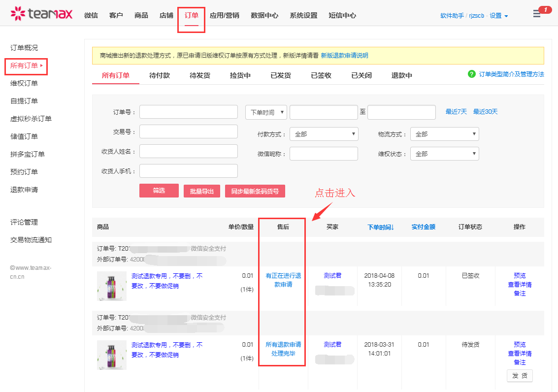Click the 批量导出 button
Screen dimensions: 558x392
pyautogui.click(x=202, y=191)
